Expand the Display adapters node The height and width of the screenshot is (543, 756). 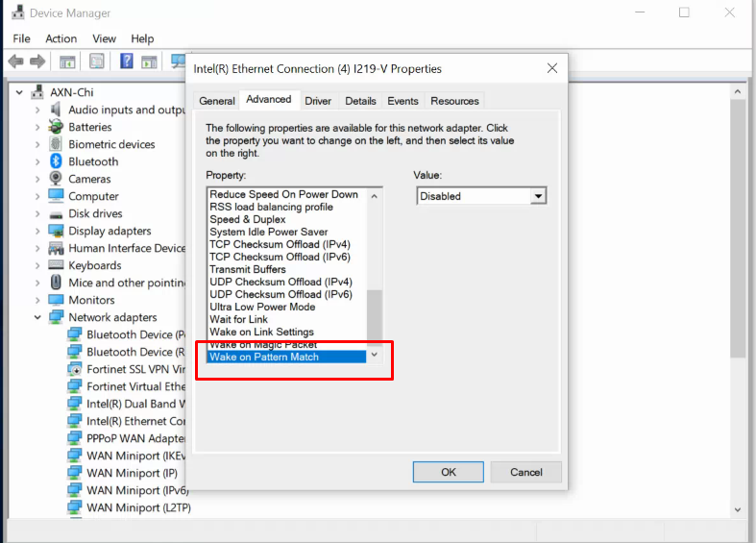pos(37,231)
